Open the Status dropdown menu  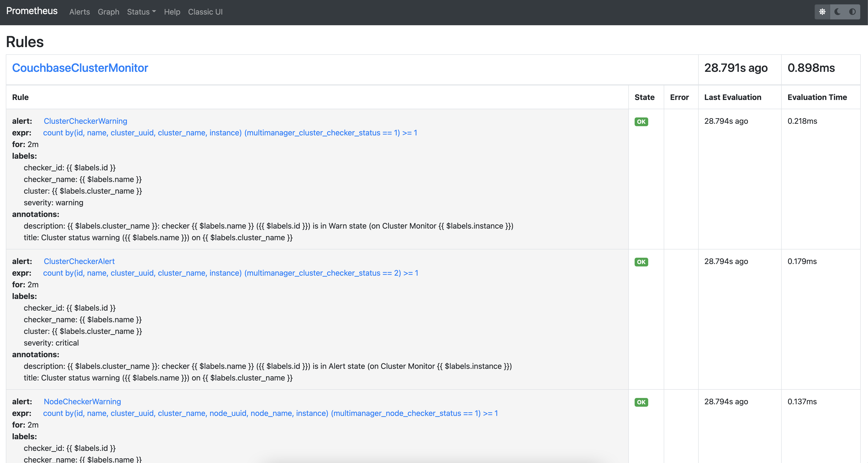click(141, 12)
